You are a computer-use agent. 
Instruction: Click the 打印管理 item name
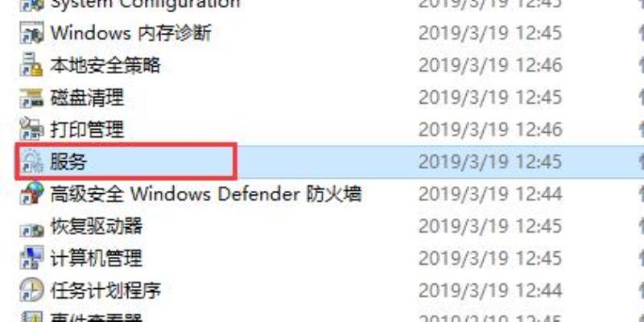click(x=87, y=130)
